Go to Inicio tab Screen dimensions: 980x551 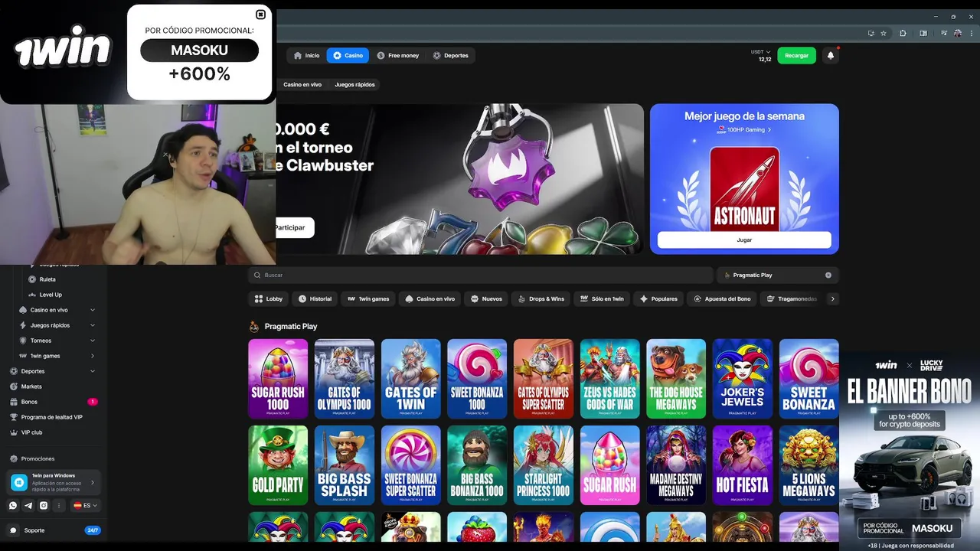click(x=306, y=55)
